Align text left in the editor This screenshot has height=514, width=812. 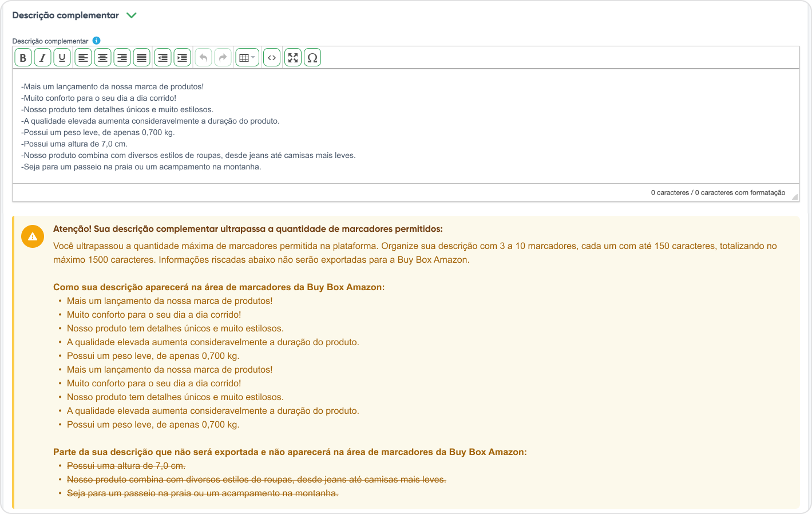[83, 58]
